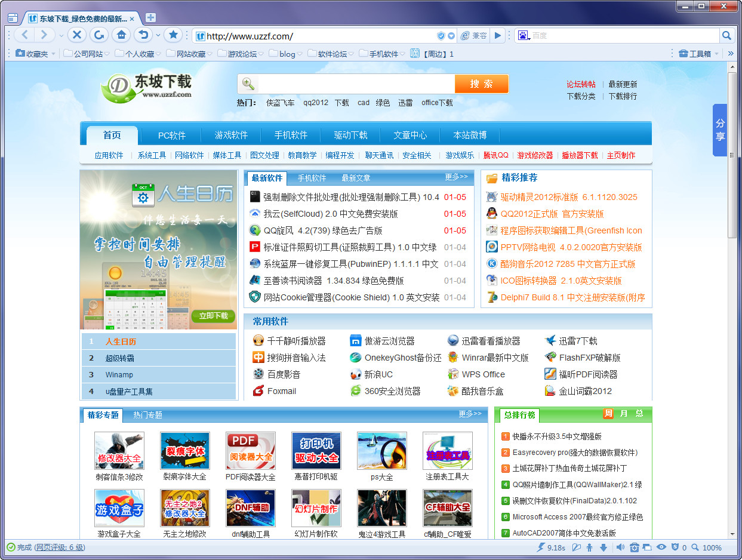Open the 论坛转帖 link
The image size is (742, 560).
click(581, 84)
